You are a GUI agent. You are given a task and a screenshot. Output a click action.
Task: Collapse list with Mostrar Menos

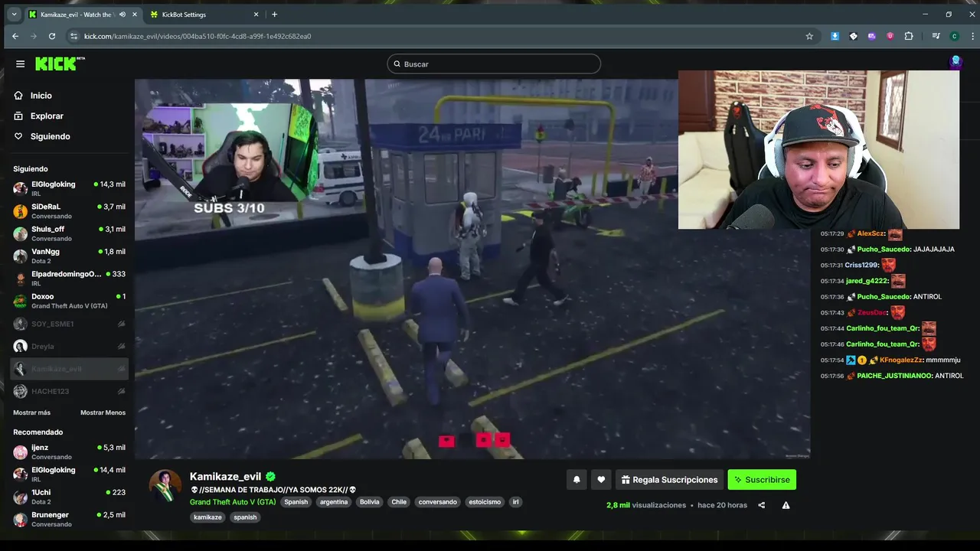[x=103, y=412]
